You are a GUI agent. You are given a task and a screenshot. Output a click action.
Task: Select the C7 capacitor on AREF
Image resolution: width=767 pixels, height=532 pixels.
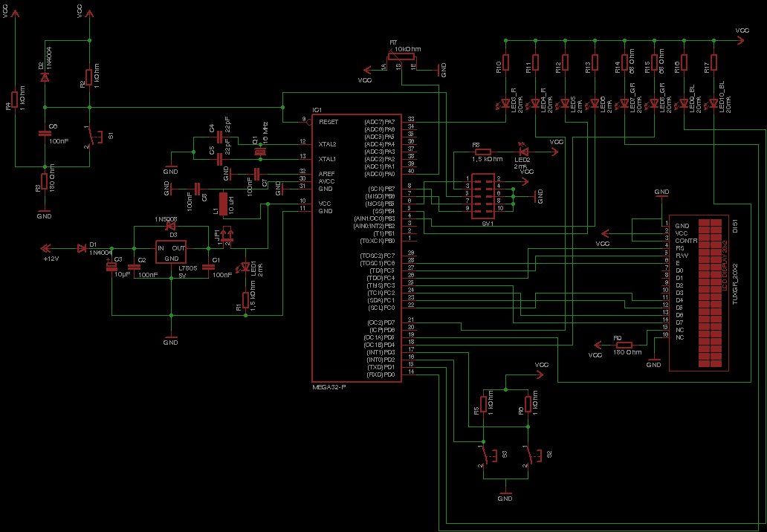click(257, 174)
